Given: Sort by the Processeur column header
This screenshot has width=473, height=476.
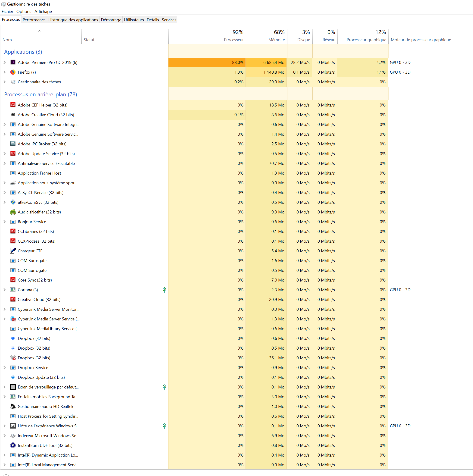Looking at the screenshot, I should point(207,36).
